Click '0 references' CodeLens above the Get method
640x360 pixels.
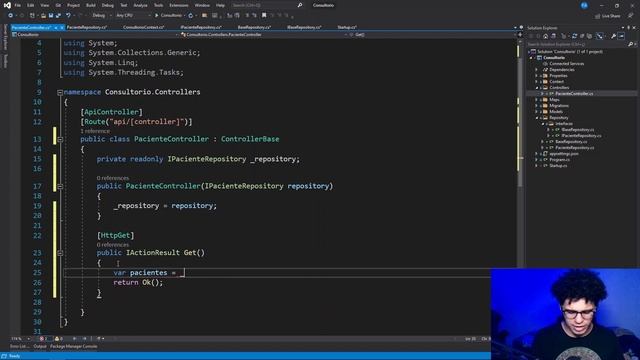tap(113, 245)
